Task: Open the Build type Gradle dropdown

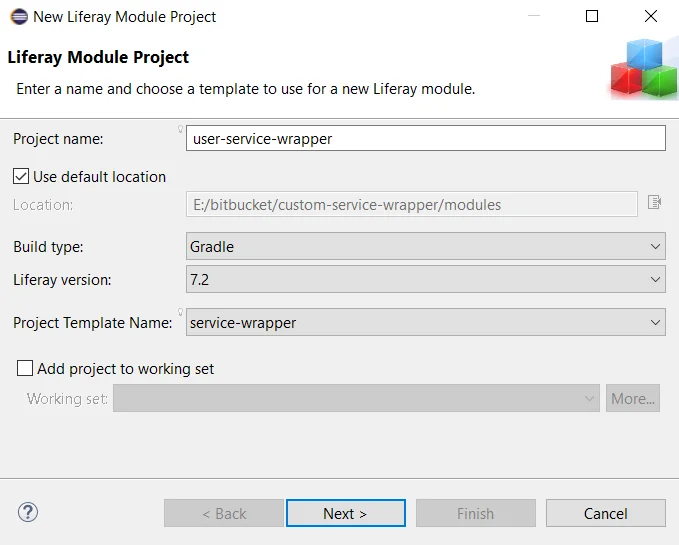Action: pyautogui.click(x=426, y=246)
